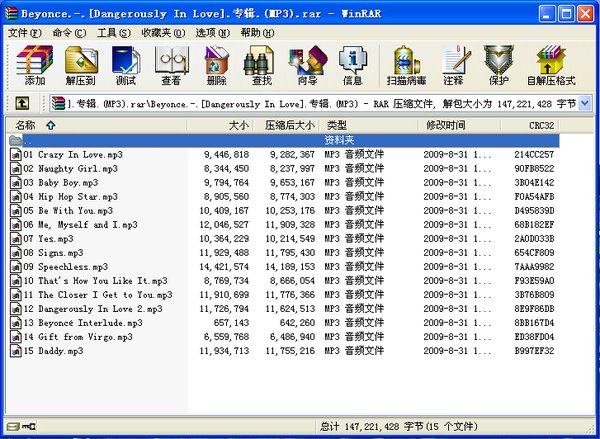Open the 文件(F) menu
The image size is (600, 439).
25,33
